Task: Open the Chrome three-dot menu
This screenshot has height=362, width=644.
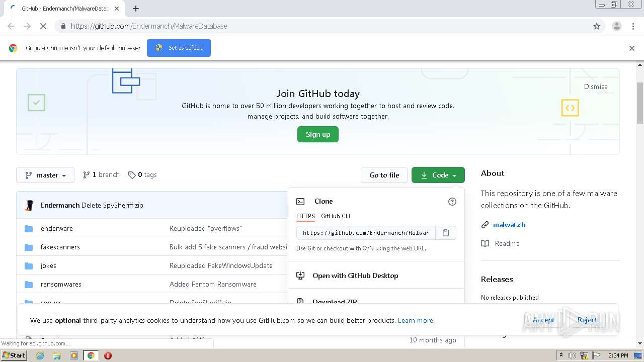Action: tap(633, 26)
